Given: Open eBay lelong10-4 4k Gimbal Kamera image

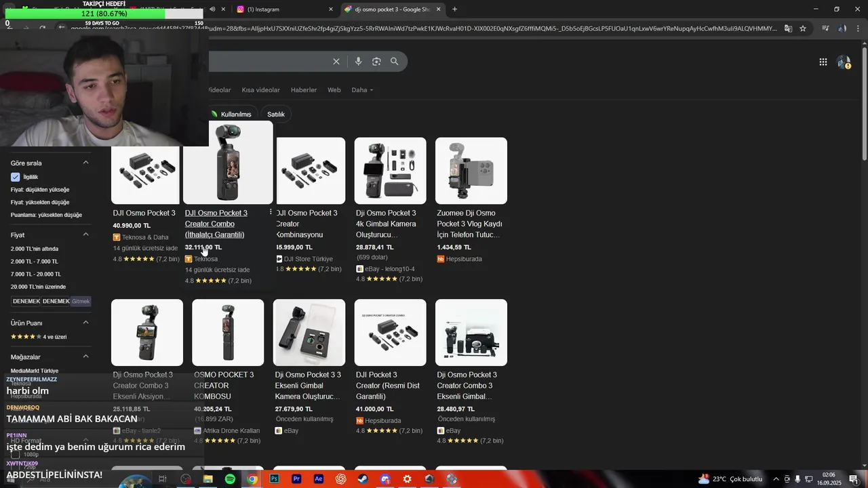Looking at the screenshot, I should coord(390,171).
